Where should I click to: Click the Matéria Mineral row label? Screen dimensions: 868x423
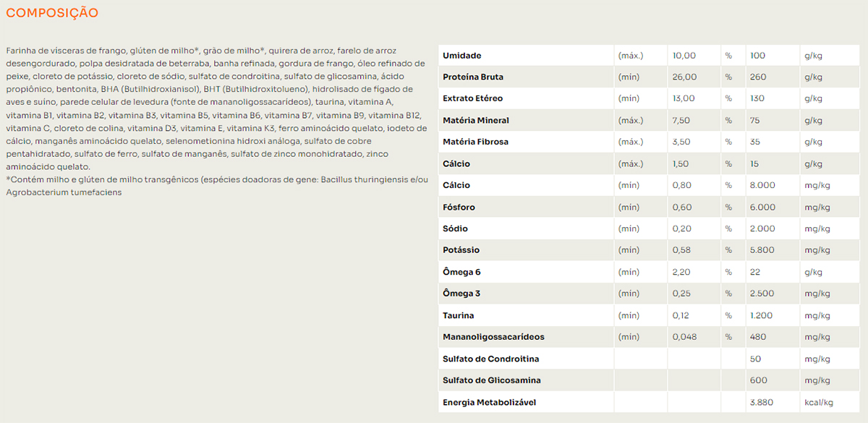pyautogui.click(x=475, y=120)
